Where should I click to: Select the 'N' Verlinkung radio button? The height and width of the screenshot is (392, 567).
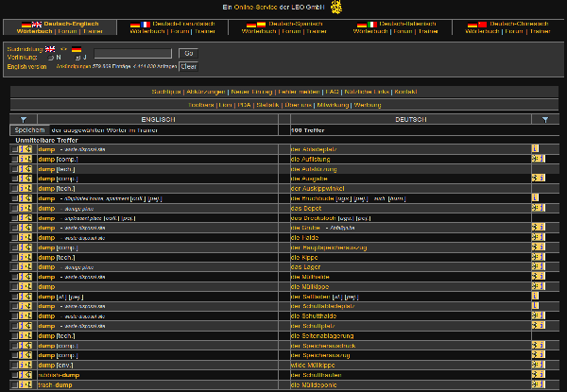click(x=51, y=57)
